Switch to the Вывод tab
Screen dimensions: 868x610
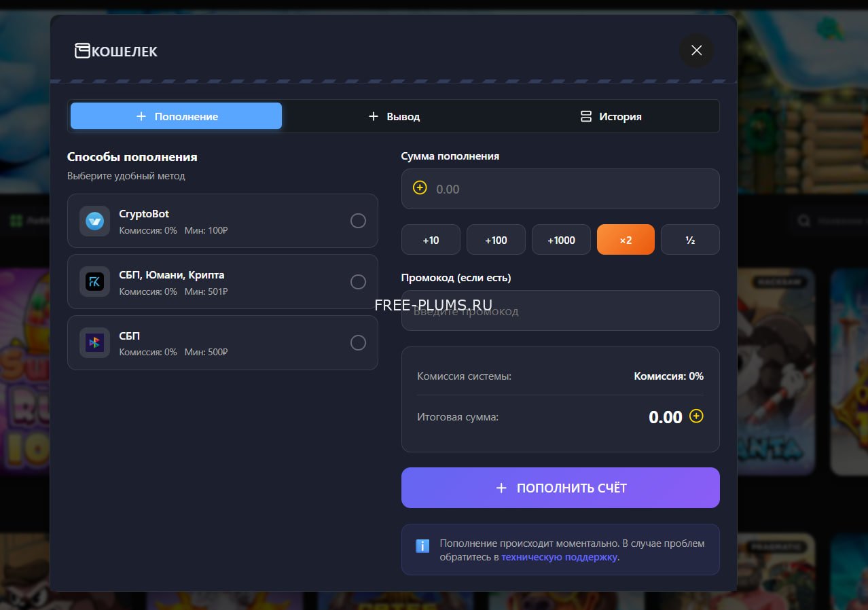[394, 116]
